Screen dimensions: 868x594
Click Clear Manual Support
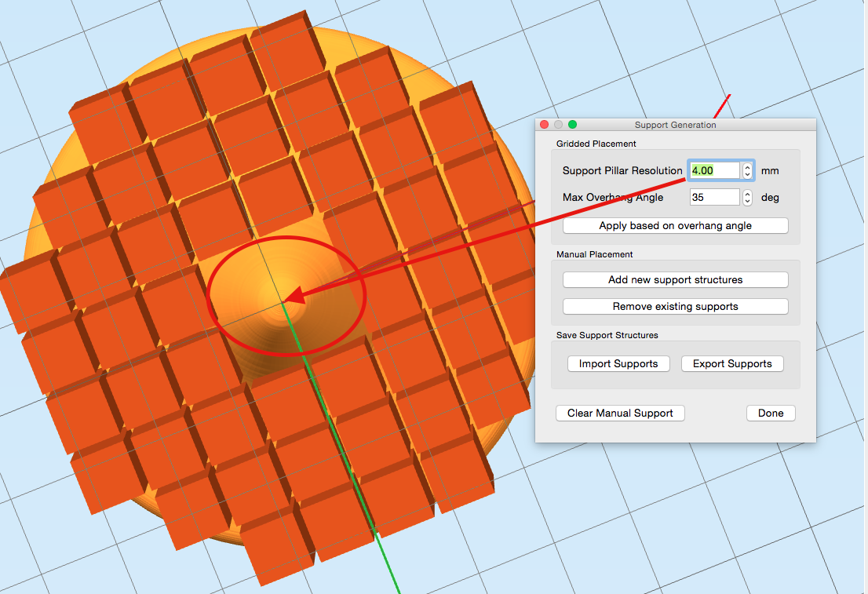pyautogui.click(x=620, y=413)
